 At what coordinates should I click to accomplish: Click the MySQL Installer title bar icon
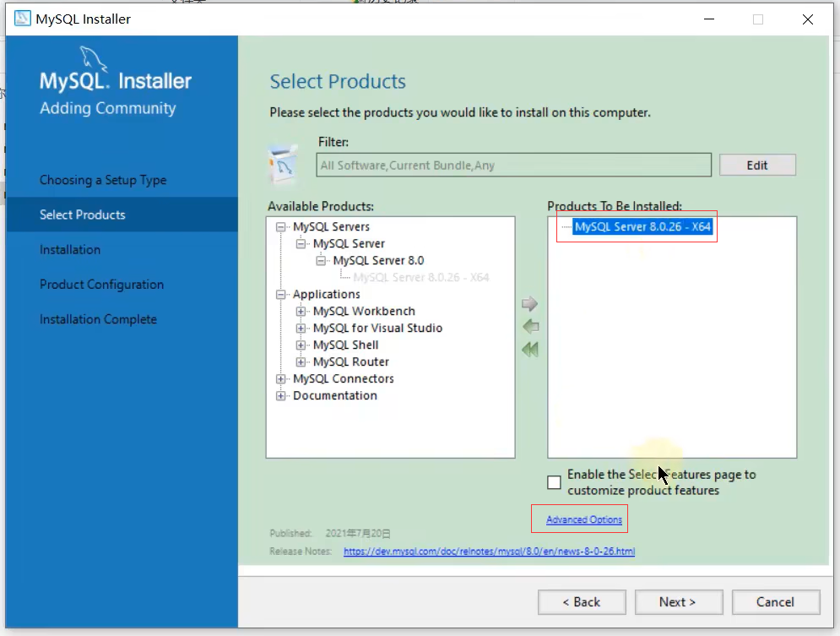coord(23,19)
